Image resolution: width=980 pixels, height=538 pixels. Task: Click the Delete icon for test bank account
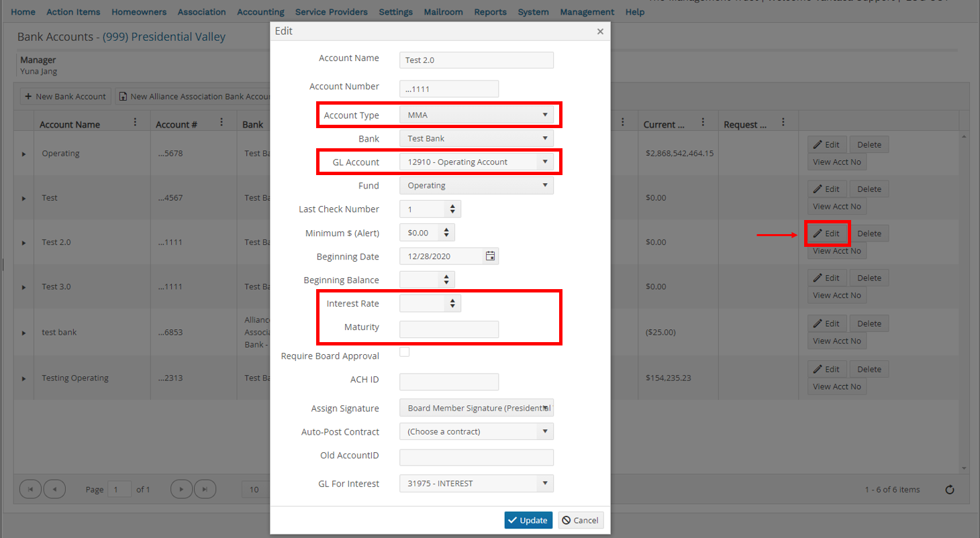[869, 323]
